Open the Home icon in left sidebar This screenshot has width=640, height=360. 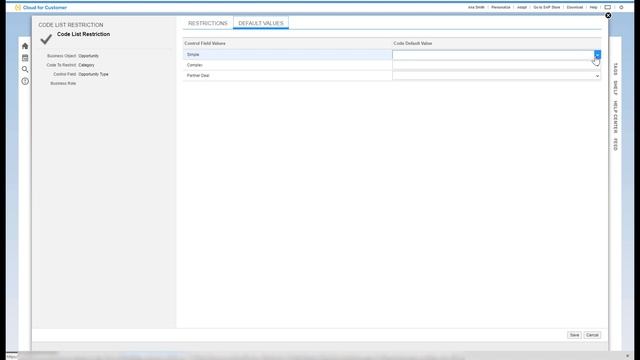[x=25, y=46]
